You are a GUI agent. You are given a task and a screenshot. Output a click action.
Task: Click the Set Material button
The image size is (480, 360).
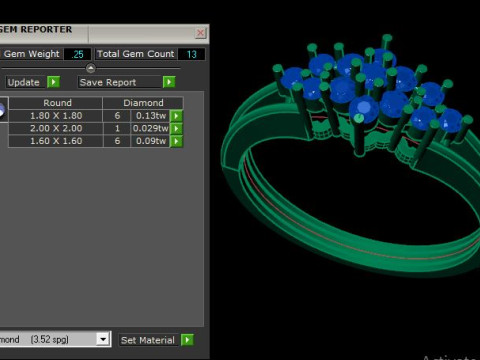[x=149, y=340]
